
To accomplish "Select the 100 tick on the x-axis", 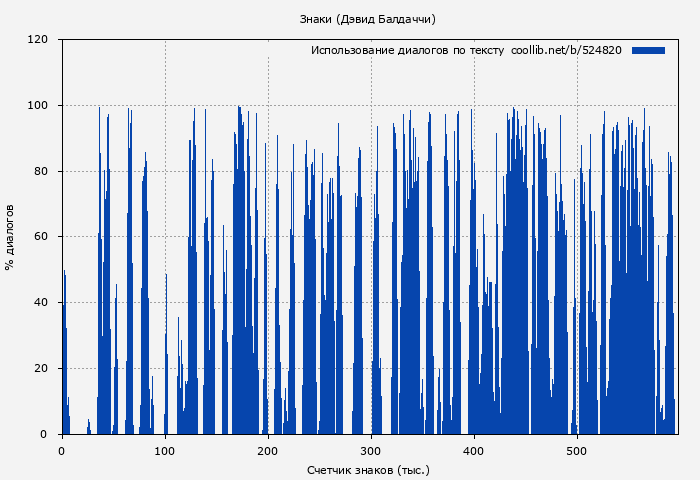I will tap(165, 451).
